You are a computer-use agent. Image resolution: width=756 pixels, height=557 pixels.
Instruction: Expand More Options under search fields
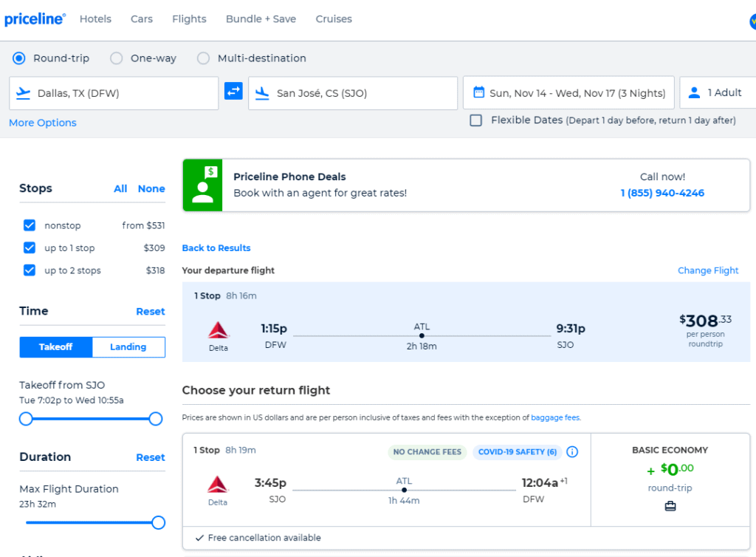click(43, 123)
